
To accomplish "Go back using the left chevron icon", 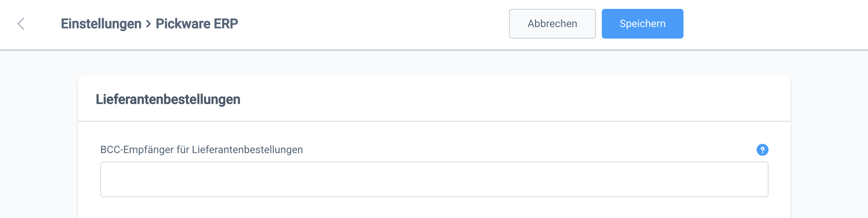I will pyautogui.click(x=21, y=24).
